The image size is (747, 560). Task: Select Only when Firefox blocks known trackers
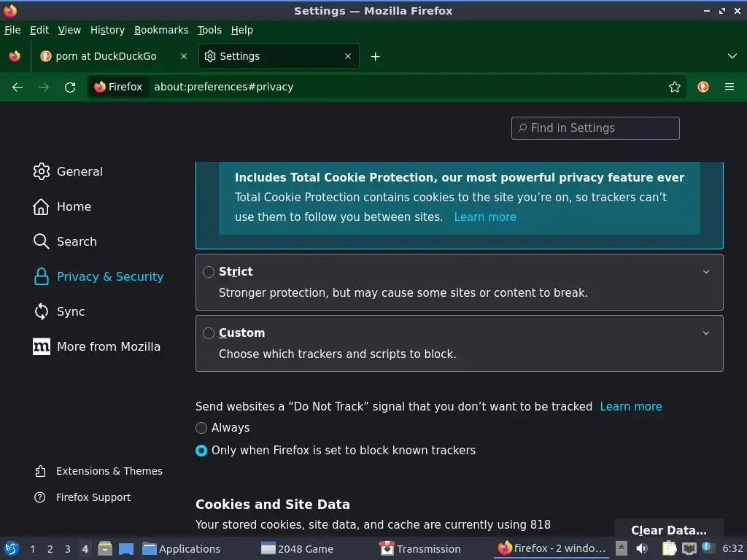click(x=201, y=451)
